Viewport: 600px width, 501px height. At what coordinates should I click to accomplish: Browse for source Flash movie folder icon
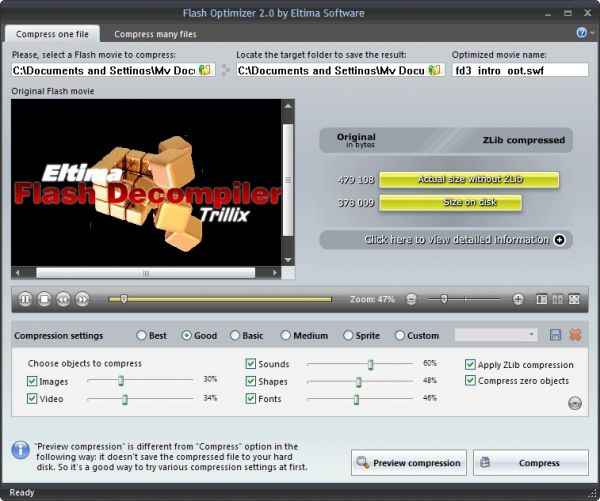coord(205,70)
